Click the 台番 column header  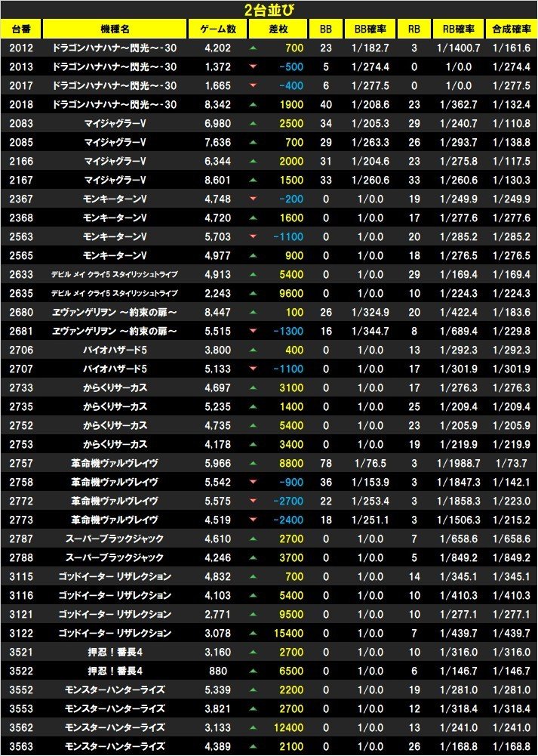coord(21,29)
